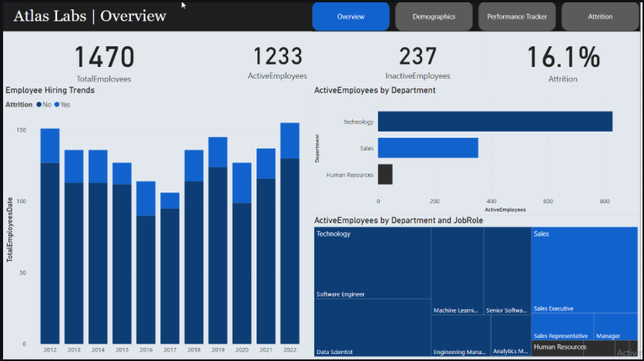This screenshot has width=644, height=361.
Task: Select the Human Resources department bar
Action: 384,174
